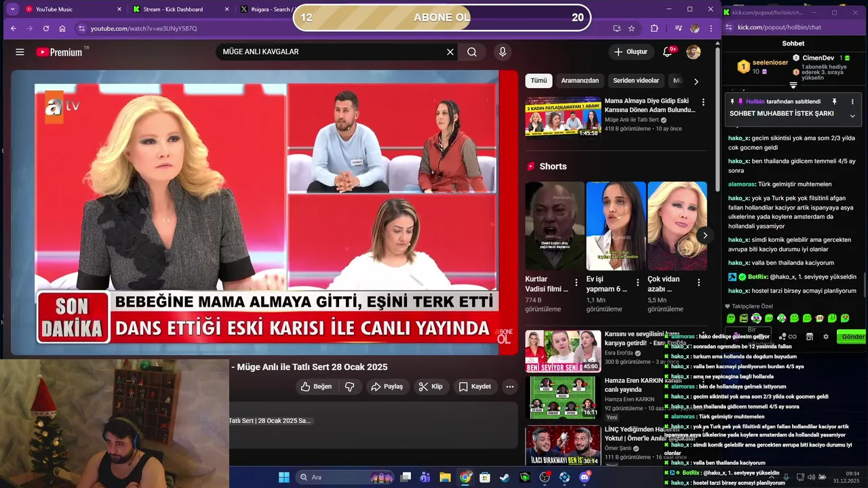Dislike the video with thumbs-down
This screenshot has width=868, height=488.
click(x=350, y=386)
